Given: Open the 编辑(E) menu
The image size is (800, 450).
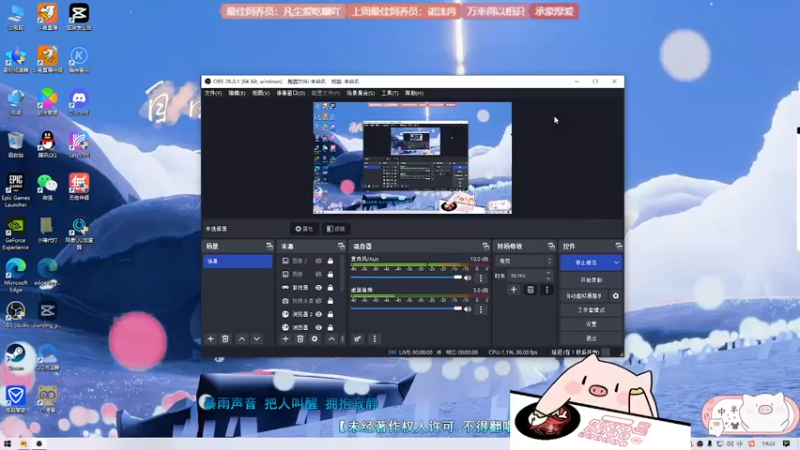Looking at the screenshot, I should click(x=237, y=93).
